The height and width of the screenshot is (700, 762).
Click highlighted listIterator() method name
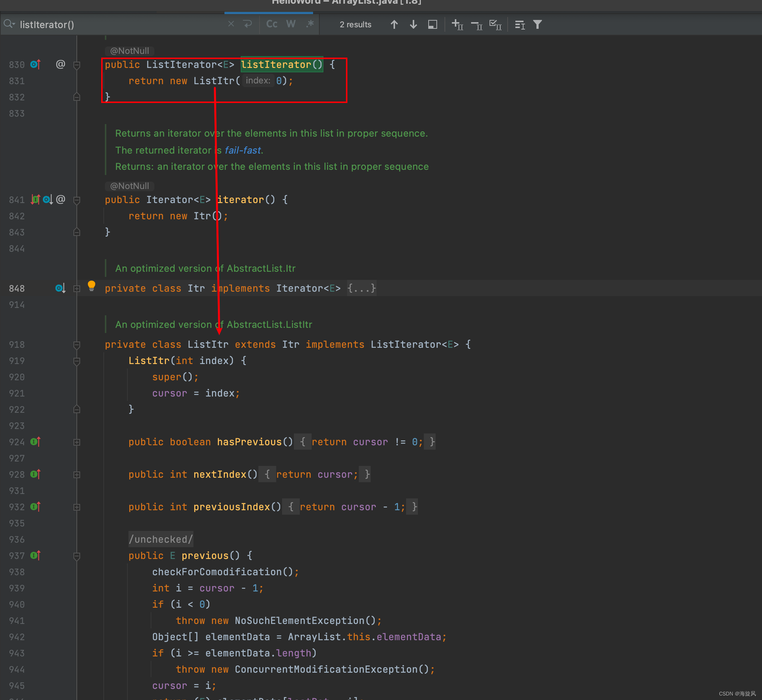(282, 64)
